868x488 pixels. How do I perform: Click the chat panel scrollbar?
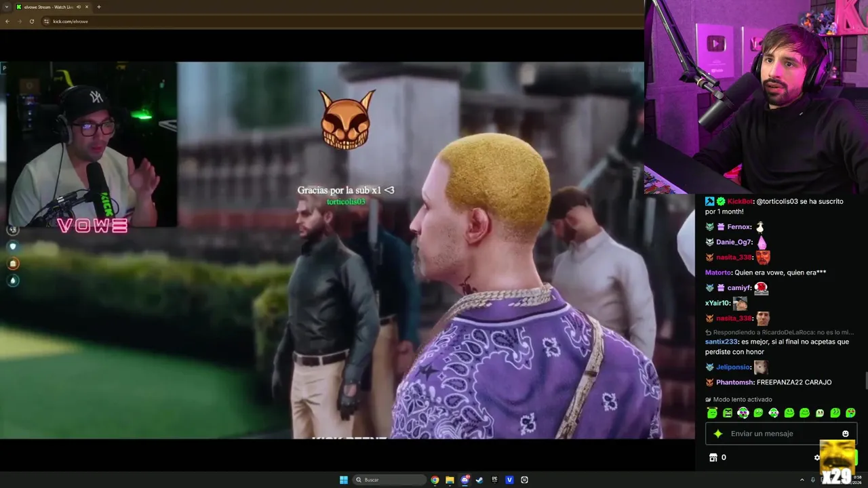[x=865, y=382]
